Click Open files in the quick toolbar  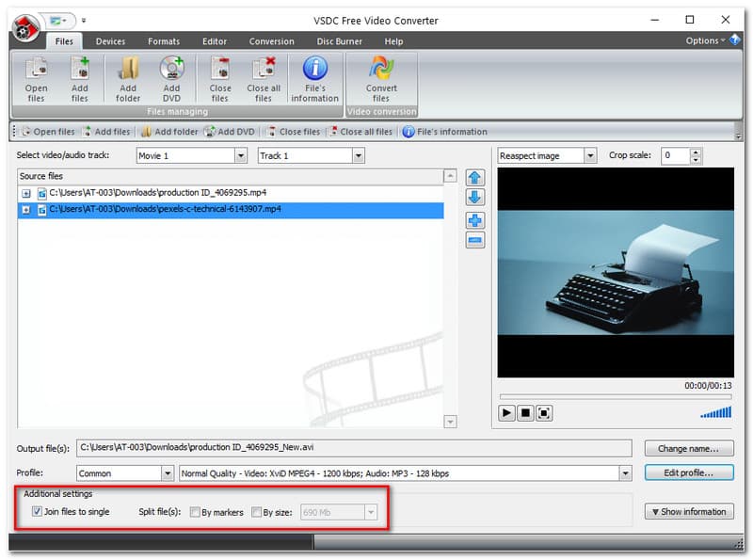pyautogui.click(x=49, y=132)
